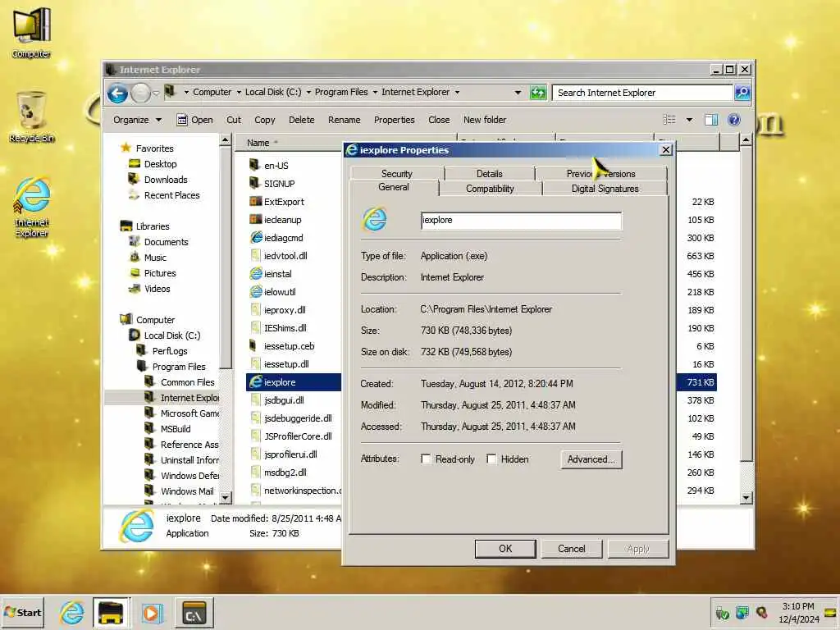Open the Organize dropdown menu
The image size is (840, 630).
137,120
